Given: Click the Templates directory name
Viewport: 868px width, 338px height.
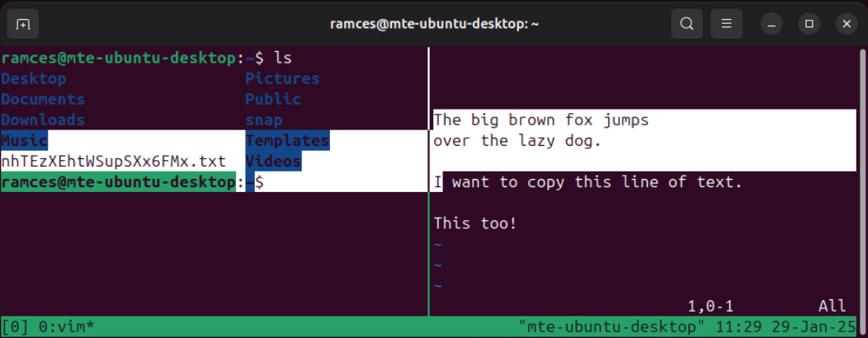Looking at the screenshot, I should tap(287, 141).
